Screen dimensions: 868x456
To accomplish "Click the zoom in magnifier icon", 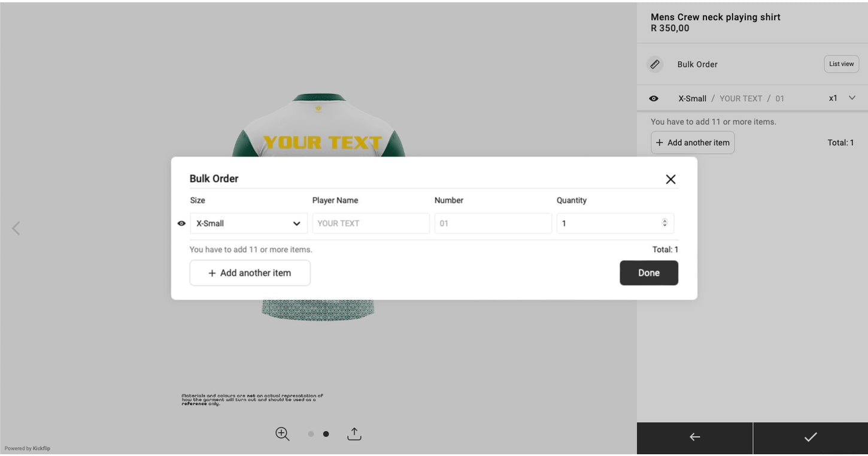I will pyautogui.click(x=283, y=434).
